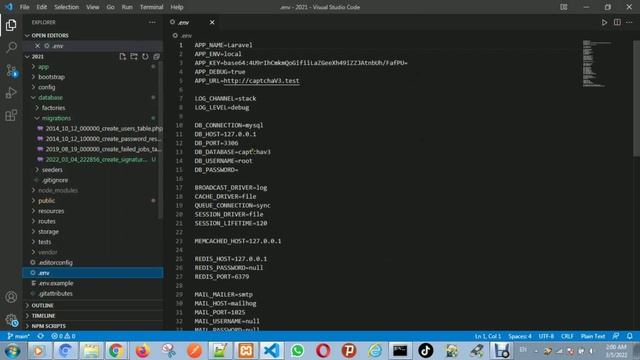Collapse the migrations folder
The height and width of the screenshot is (360, 640).
93,118
